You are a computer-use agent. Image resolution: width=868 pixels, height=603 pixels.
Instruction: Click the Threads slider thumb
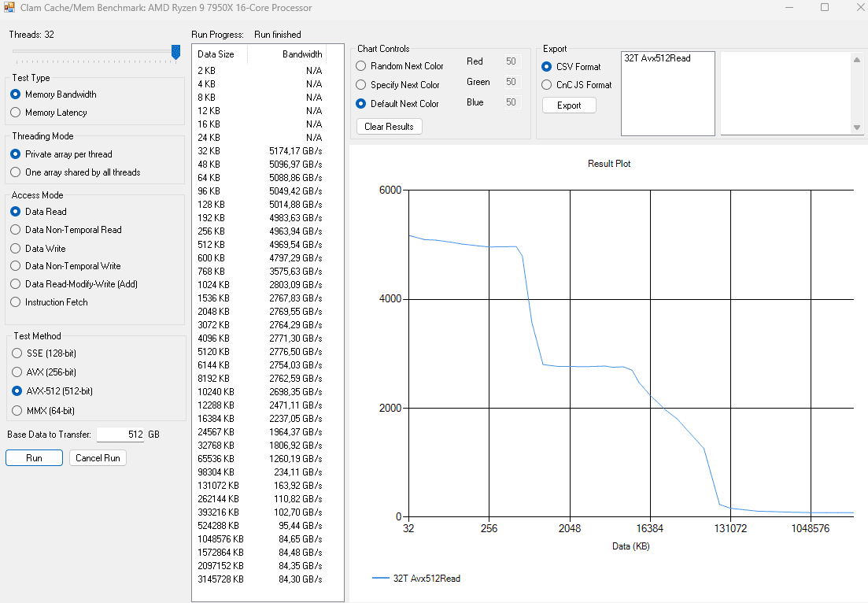(176, 52)
